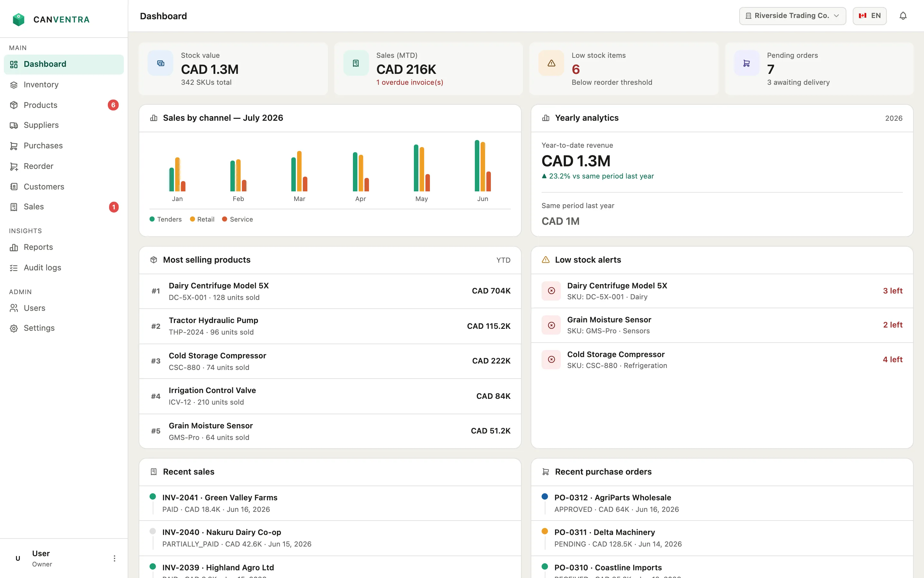
Task: Click the Low stock items warning icon
Action: click(x=551, y=63)
